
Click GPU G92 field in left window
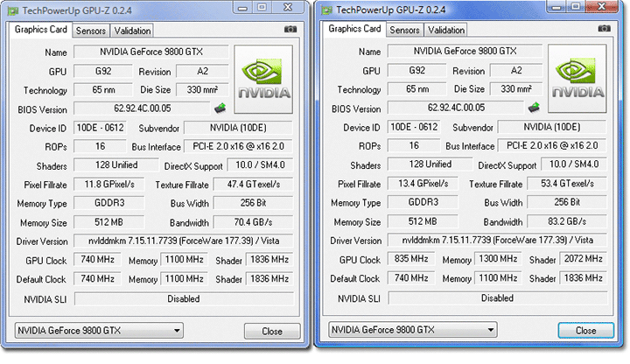(103, 71)
